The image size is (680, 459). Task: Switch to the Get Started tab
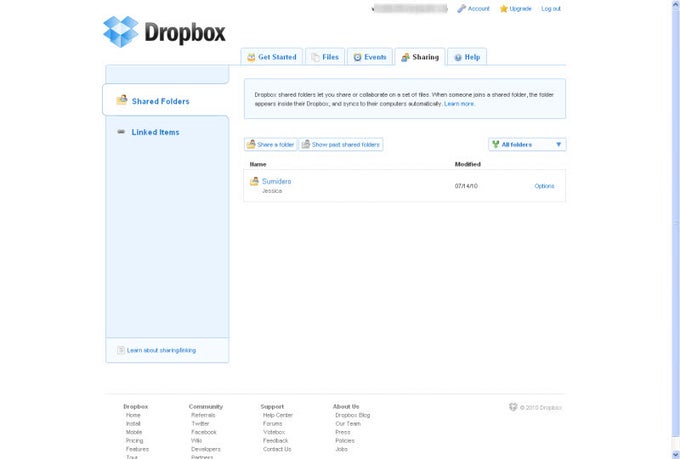(x=271, y=57)
